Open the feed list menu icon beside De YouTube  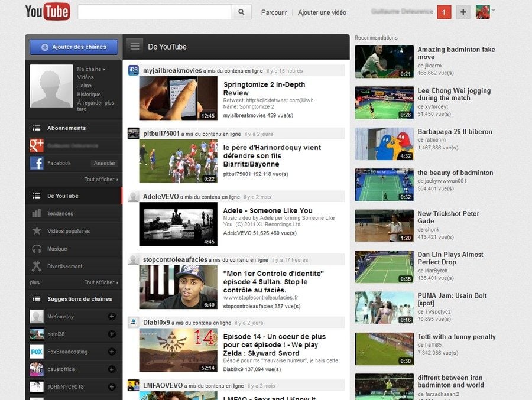coord(135,47)
